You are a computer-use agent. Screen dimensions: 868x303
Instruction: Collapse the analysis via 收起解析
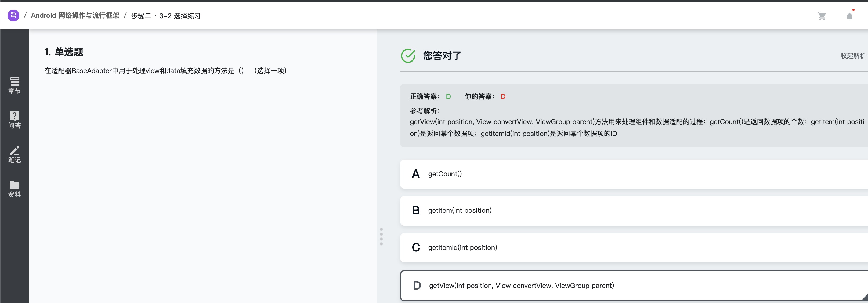(x=853, y=56)
